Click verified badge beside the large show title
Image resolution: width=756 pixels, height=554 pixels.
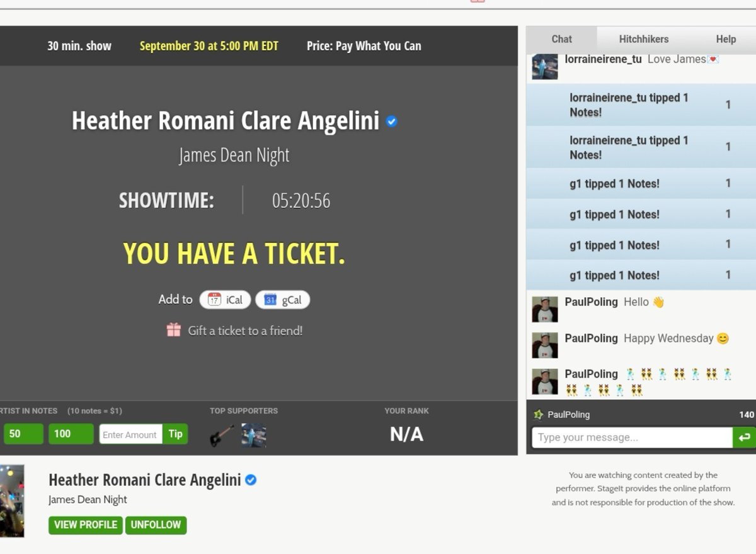click(x=392, y=122)
